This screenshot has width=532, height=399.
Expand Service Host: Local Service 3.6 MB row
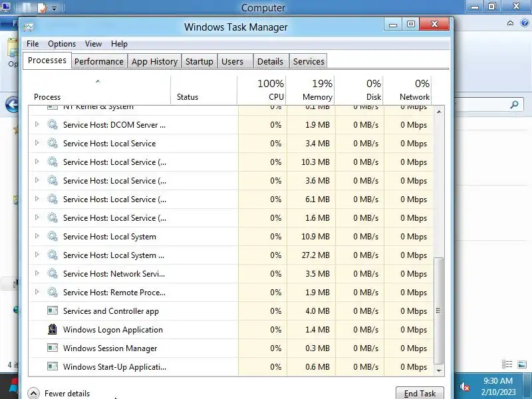(x=37, y=180)
